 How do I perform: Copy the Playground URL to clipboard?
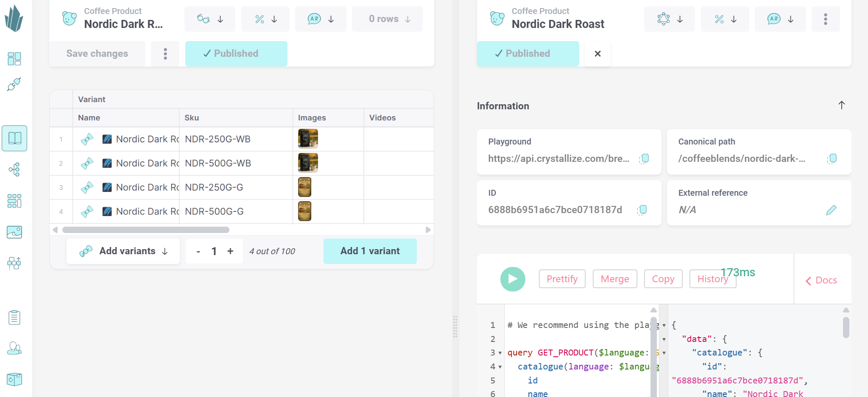[x=644, y=158]
